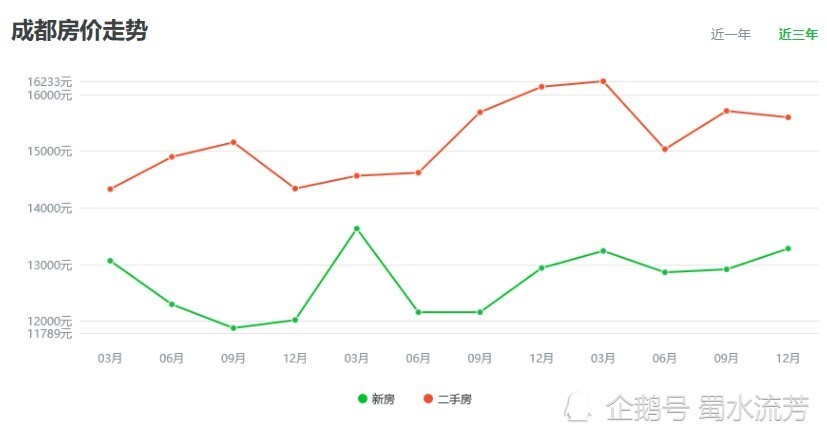Toggle the 新房 legend green dot
Image resolution: width=827 pixels, height=437 pixels.
pos(363,399)
